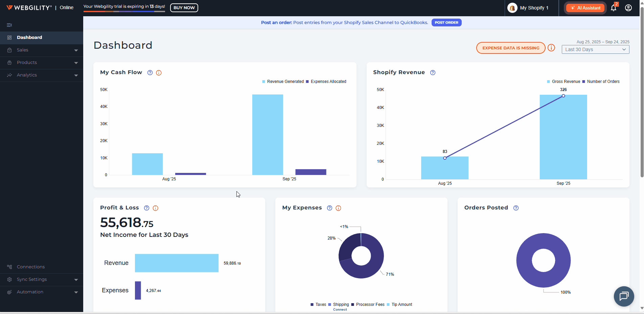
Task: Click the Shopify Revenue help question icon
Action: (x=433, y=73)
